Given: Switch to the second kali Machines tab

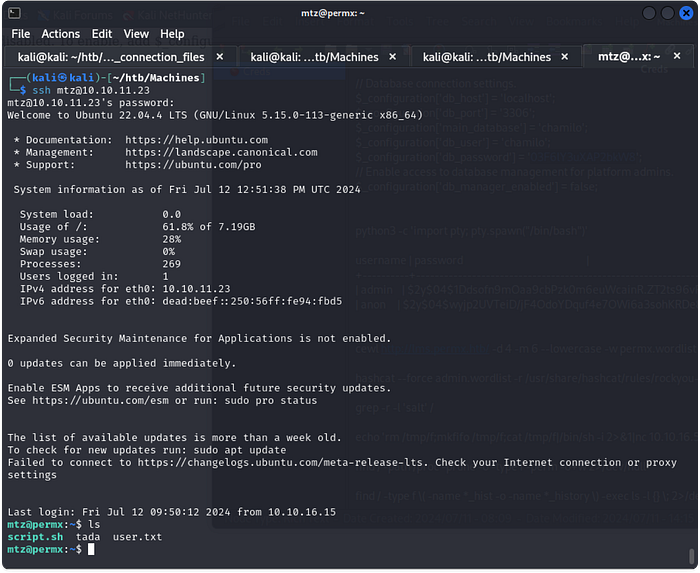Looking at the screenshot, I should click(x=314, y=57).
